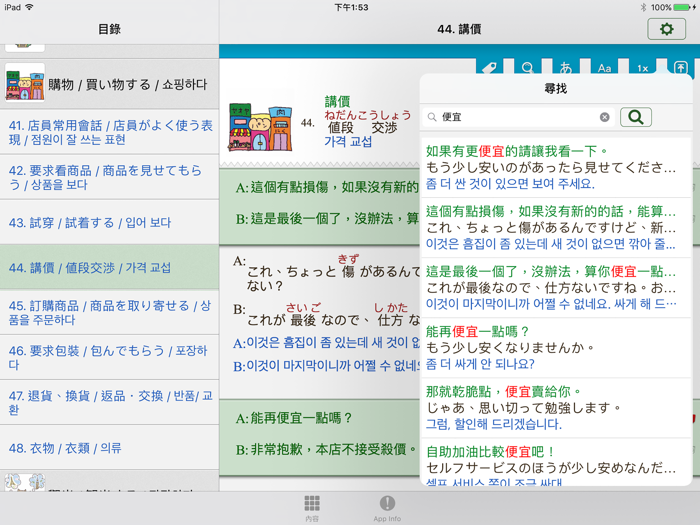The width and height of the screenshot is (700, 525).
Task: Open the Aa font size option
Action: point(604,68)
